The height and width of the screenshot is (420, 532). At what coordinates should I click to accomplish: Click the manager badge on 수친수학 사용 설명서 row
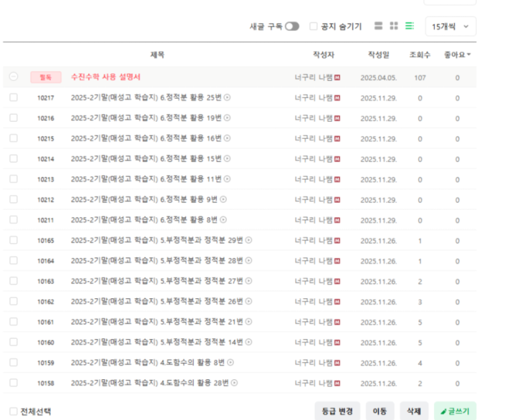pos(337,77)
